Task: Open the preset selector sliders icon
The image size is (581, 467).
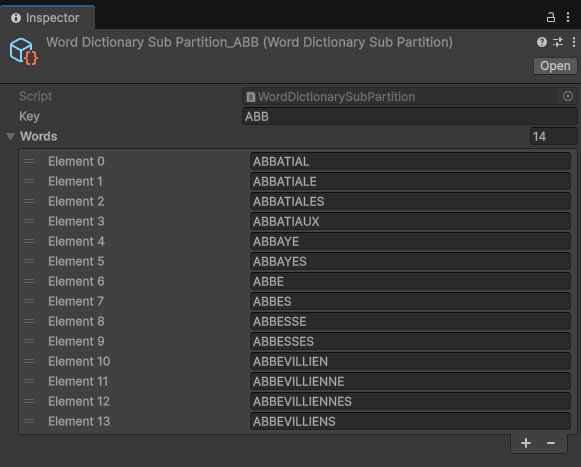Action: (558, 42)
